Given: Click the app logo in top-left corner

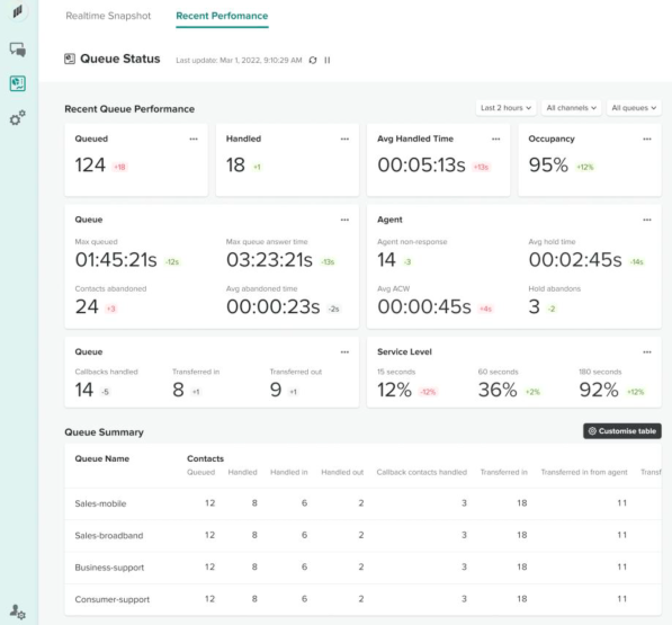Looking at the screenshot, I should click(18, 12).
